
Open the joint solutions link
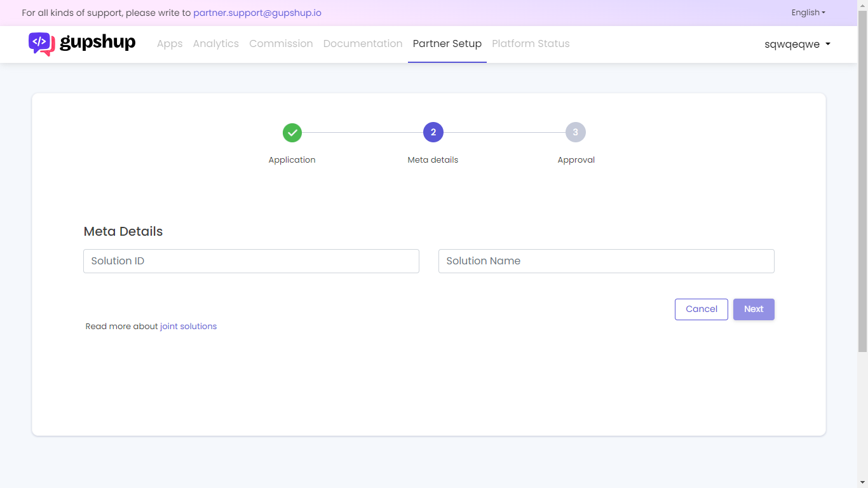(x=187, y=326)
